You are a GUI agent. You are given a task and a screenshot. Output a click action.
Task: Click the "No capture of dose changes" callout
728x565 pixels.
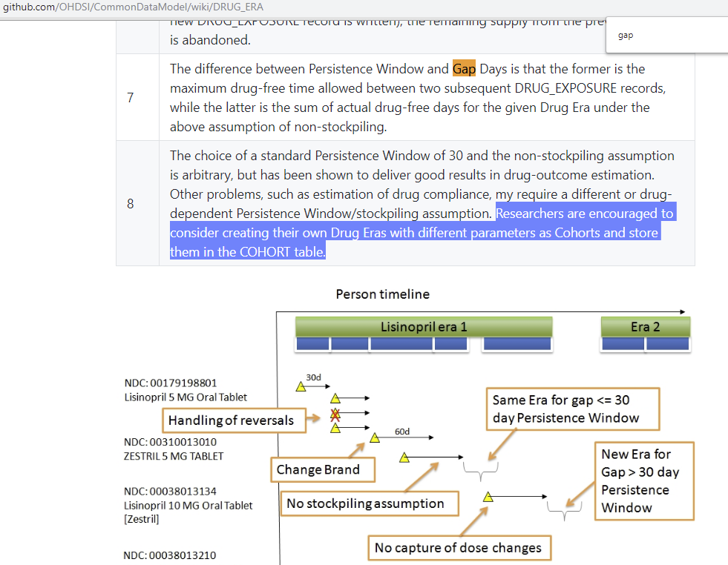coord(459,548)
